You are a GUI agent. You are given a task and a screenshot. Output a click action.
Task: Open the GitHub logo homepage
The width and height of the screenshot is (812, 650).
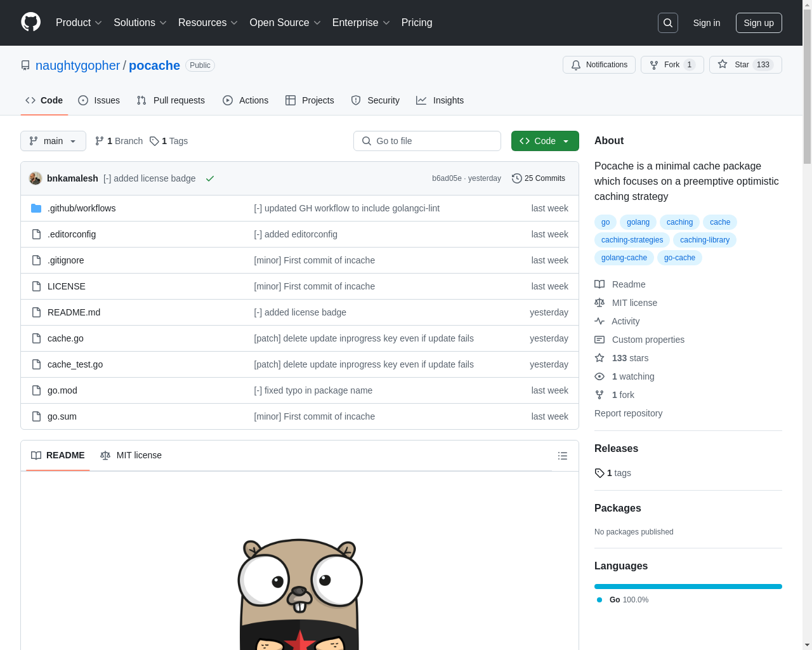click(x=30, y=22)
